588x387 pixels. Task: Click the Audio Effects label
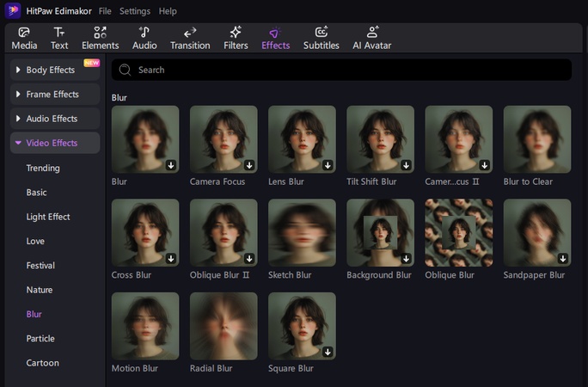[x=52, y=119]
